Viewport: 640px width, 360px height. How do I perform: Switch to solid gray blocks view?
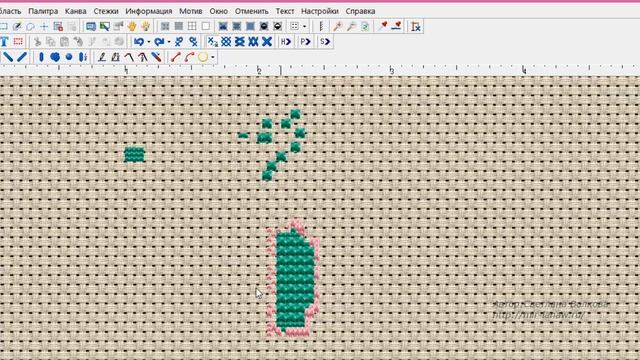pyautogui.click(x=178, y=27)
